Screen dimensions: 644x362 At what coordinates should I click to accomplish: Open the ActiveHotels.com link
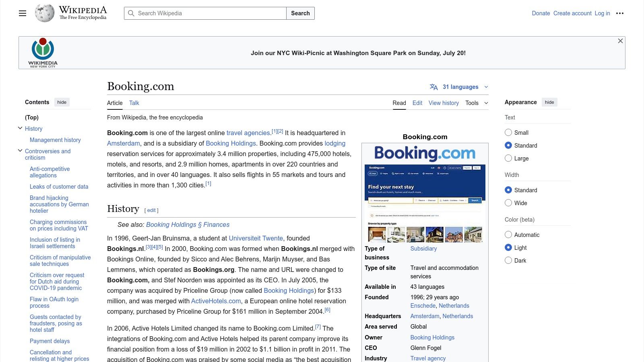216,301
